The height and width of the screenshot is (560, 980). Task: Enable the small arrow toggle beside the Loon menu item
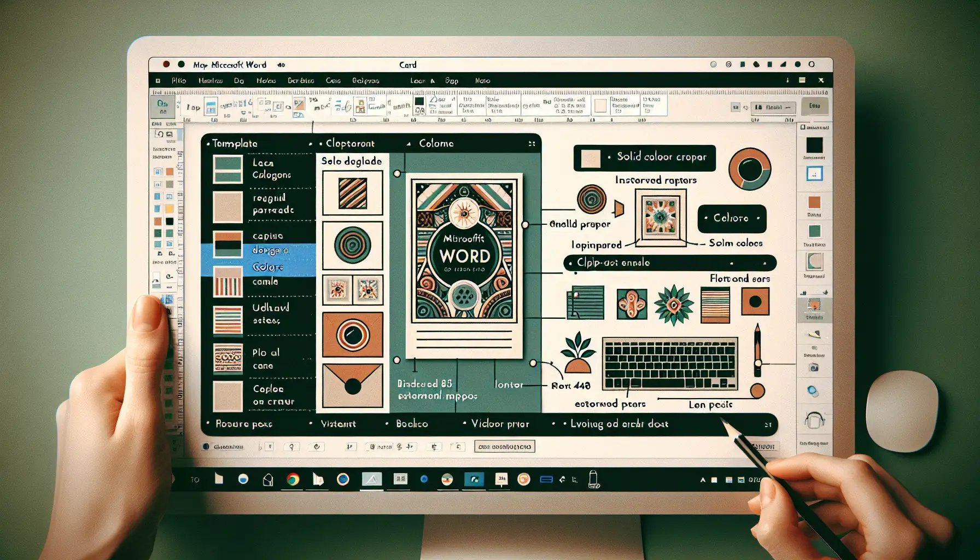pyautogui.click(x=431, y=80)
